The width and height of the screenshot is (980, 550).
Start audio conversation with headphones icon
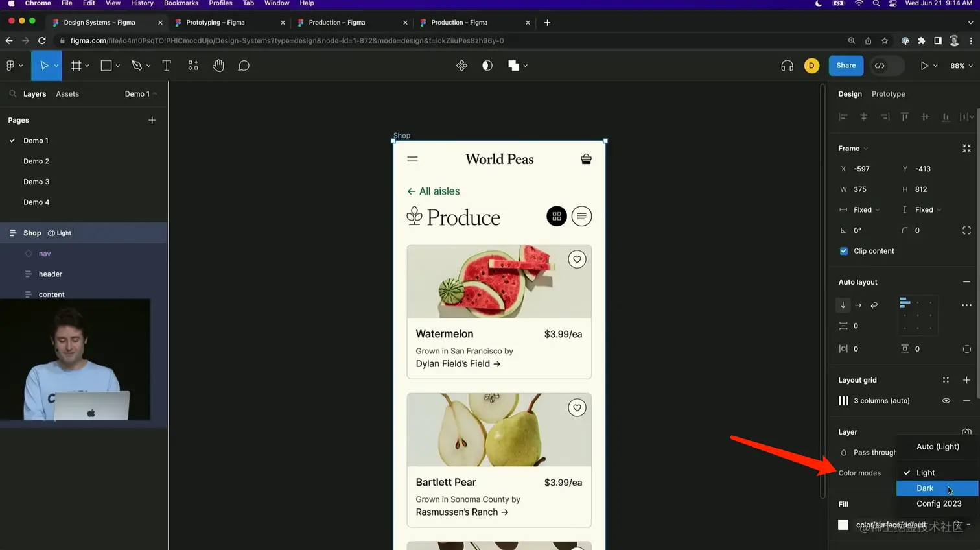tap(787, 66)
